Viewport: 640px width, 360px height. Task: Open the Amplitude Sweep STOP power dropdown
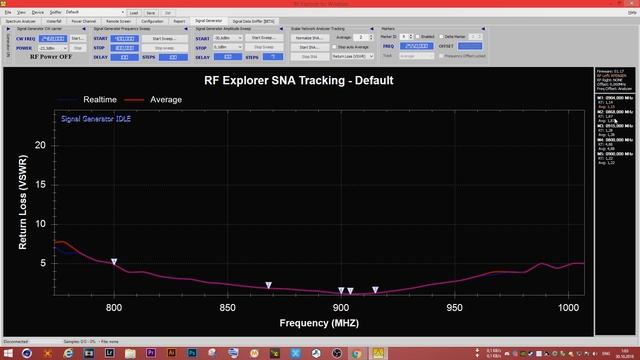pos(228,47)
